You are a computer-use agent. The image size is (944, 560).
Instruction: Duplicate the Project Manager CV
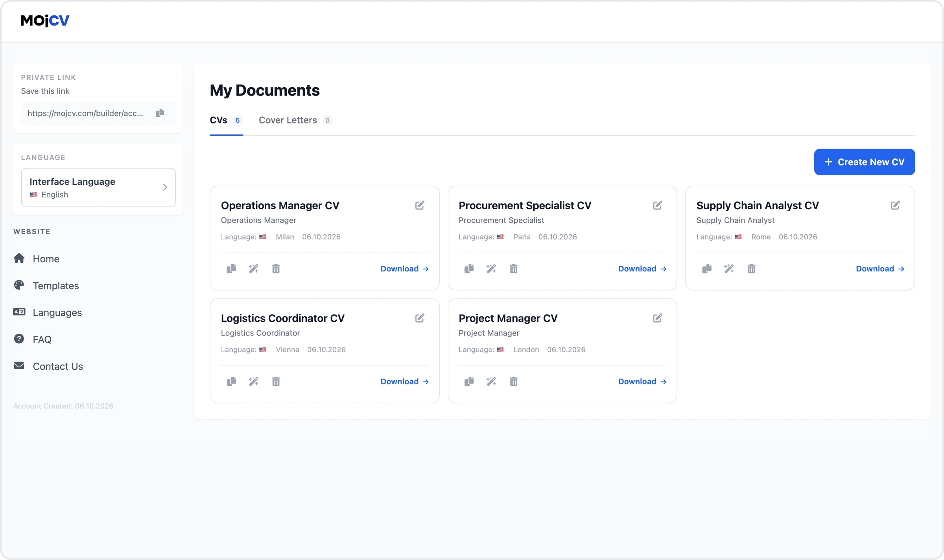469,381
